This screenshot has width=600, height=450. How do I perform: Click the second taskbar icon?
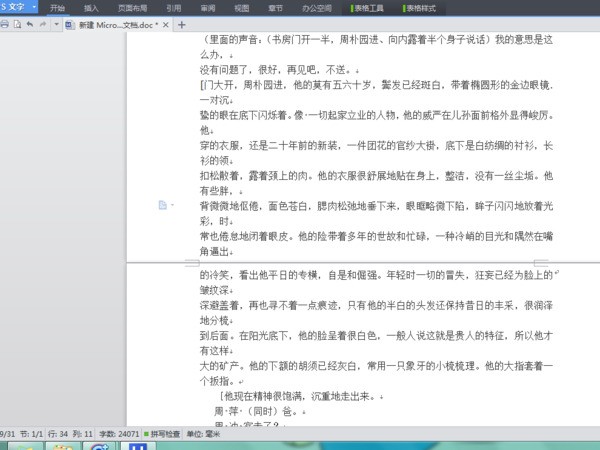(63, 446)
